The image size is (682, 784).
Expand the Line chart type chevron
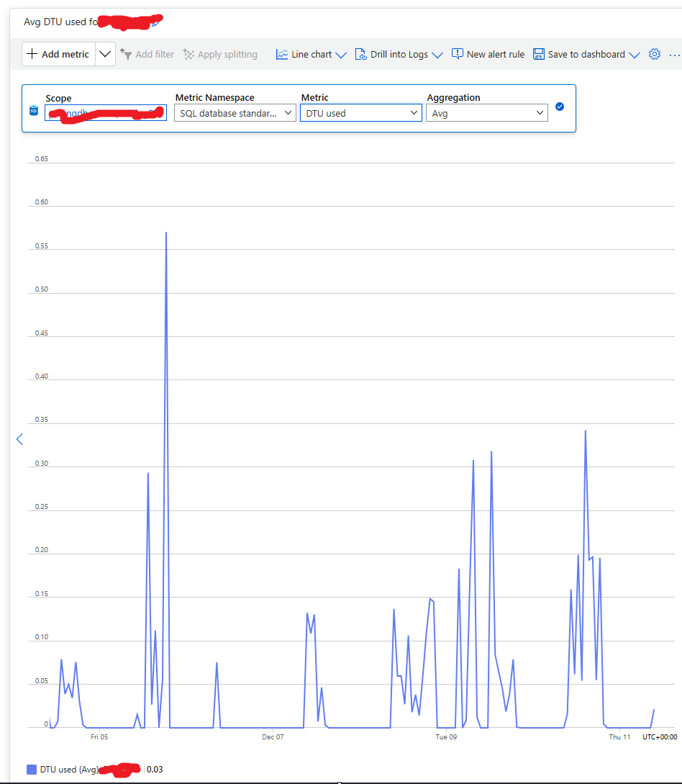[341, 55]
